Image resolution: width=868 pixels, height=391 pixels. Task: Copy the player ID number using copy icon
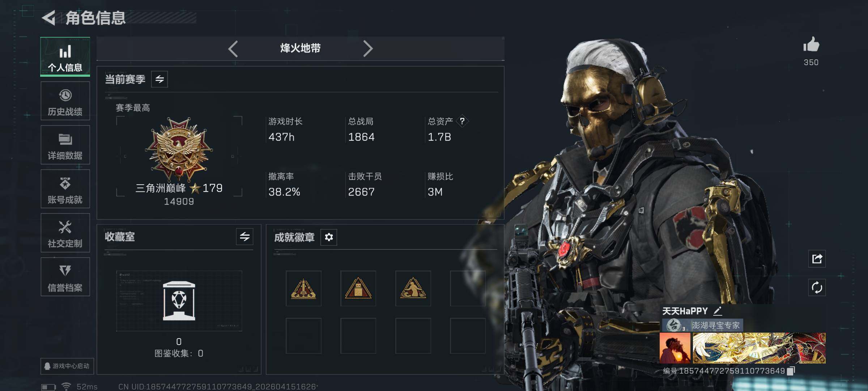(x=791, y=371)
